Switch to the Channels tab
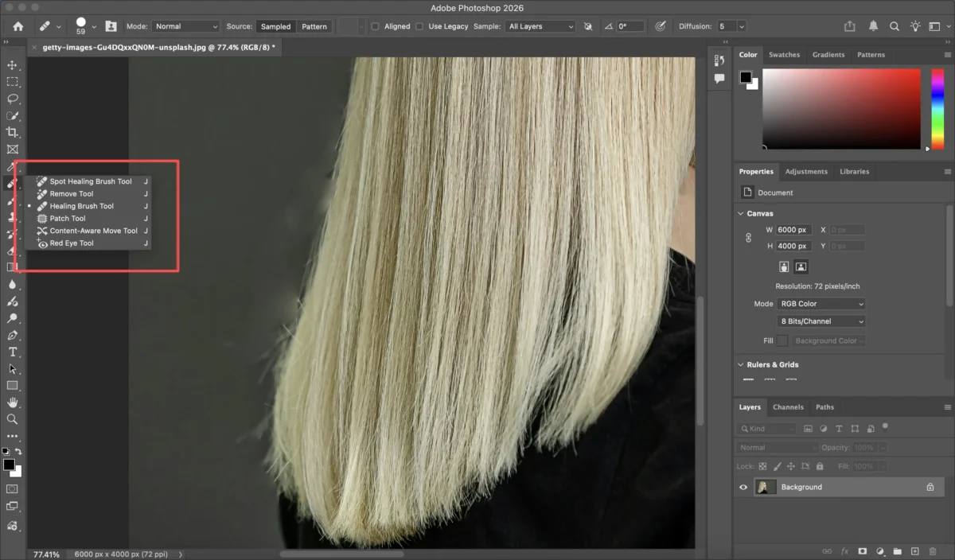 [x=788, y=406]
